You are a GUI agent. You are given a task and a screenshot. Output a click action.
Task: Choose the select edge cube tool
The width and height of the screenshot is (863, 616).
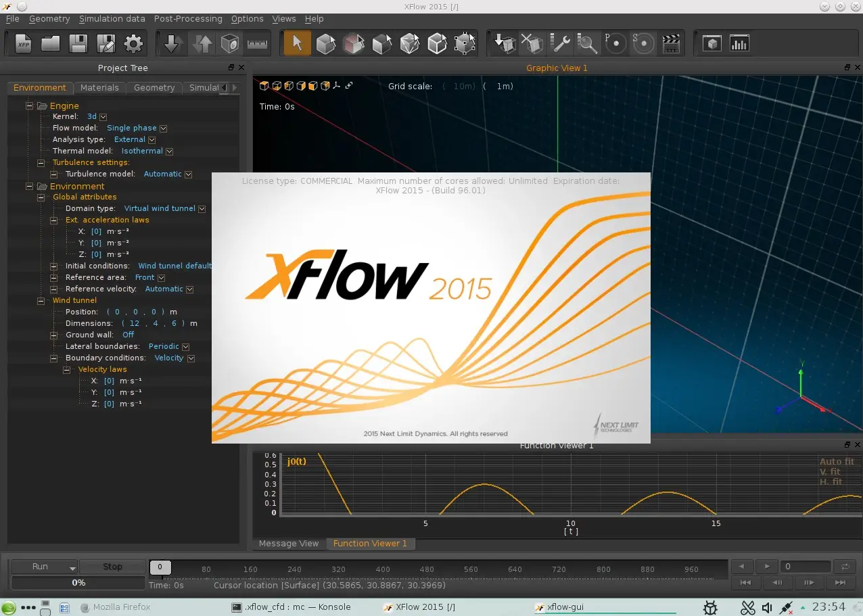(x=382, y=44)
